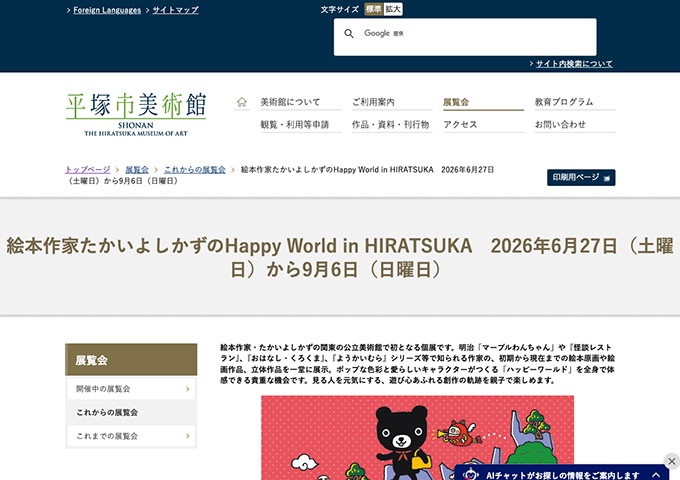Viewport: 680px width, 480px height.
Task: Expand the AI chat panel with the chevron
Action: pos(656,474)
